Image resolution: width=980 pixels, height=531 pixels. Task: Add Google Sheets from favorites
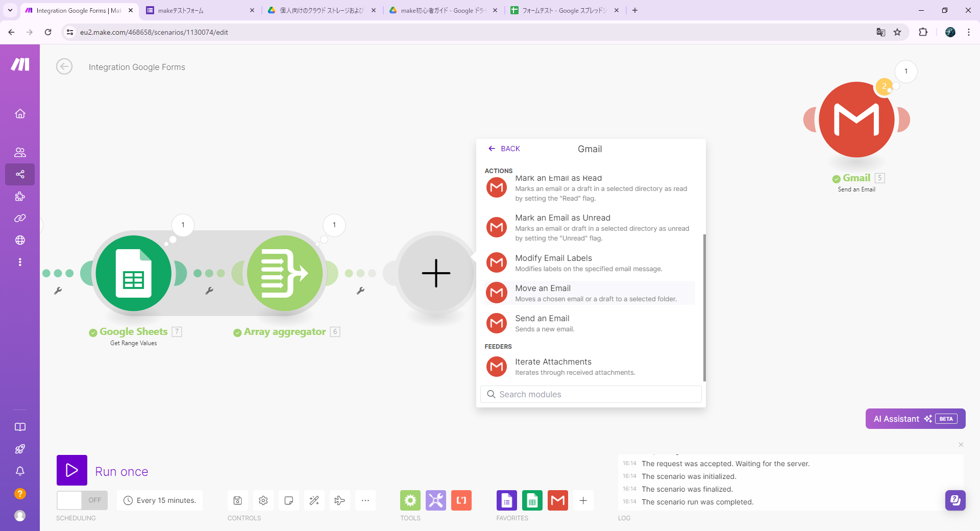point(532,500)
